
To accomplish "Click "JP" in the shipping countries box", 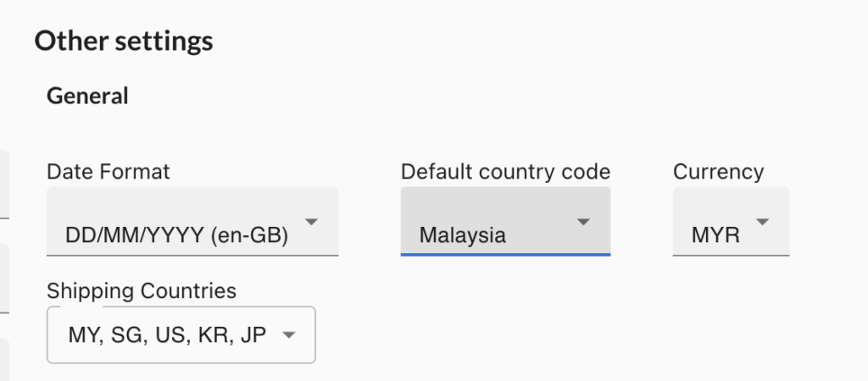I will click(253, 335).
